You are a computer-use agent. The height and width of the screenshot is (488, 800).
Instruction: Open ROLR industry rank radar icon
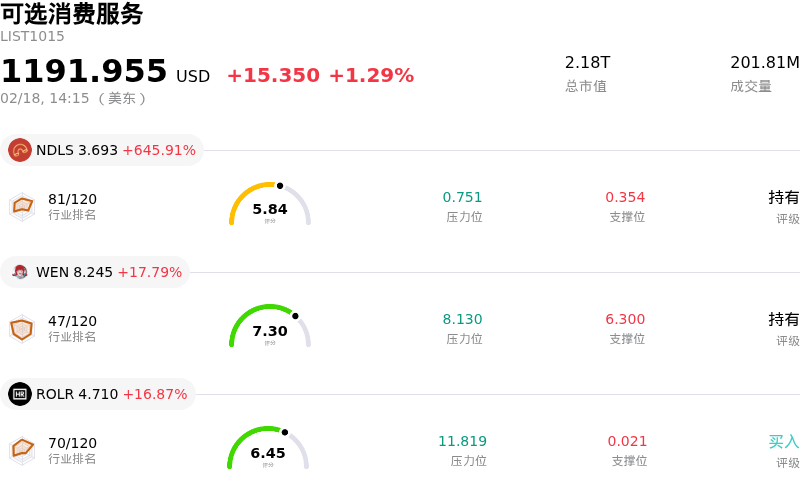22,450
